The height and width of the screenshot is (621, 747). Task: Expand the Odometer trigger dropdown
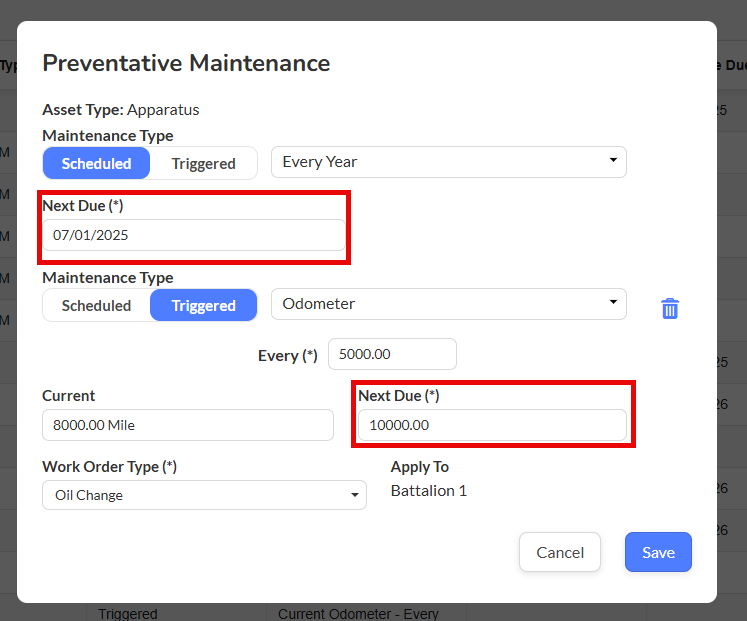pyautogui.click(x=448, y=304)
